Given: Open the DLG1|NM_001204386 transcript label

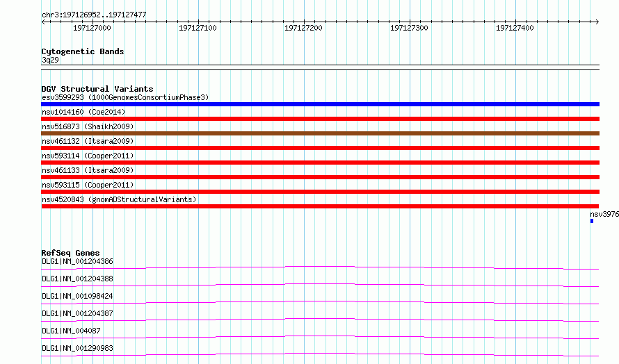Looking at the screenshot, I should coord(77,261).
